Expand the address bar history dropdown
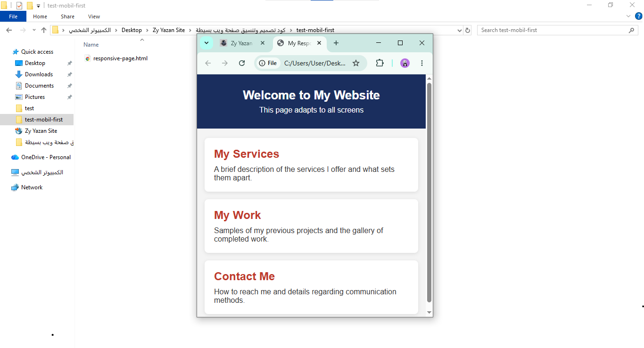 [460, 30]
